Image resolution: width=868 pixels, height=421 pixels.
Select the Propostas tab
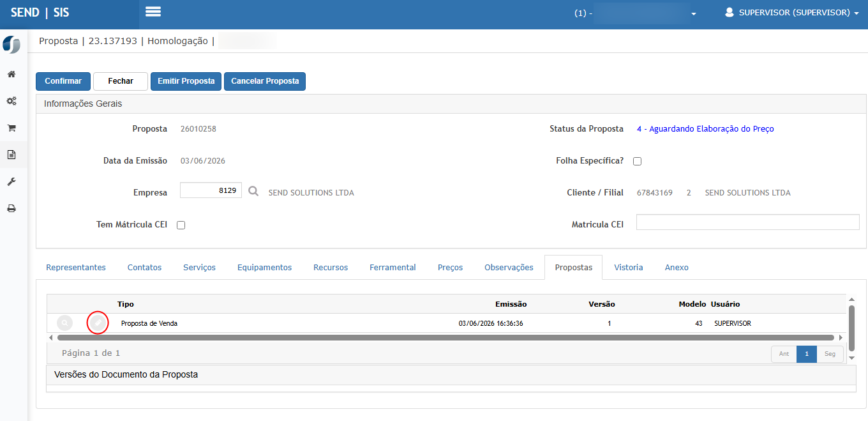pyautogui.click(x=574, y=267)
